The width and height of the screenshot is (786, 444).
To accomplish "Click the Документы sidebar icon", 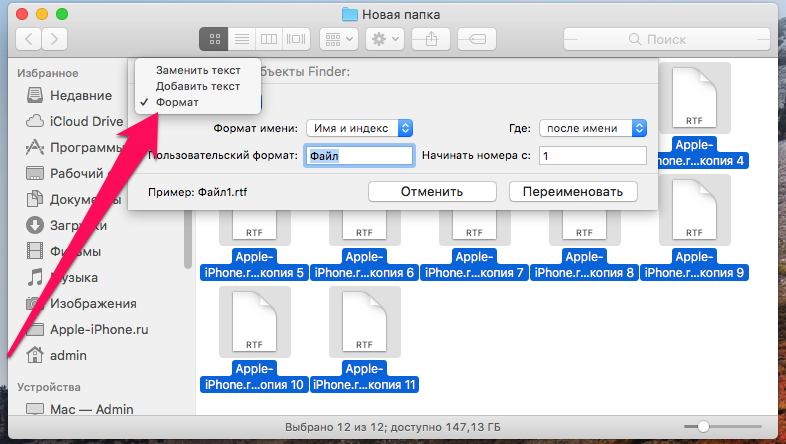I will click(x=35, y=199).
